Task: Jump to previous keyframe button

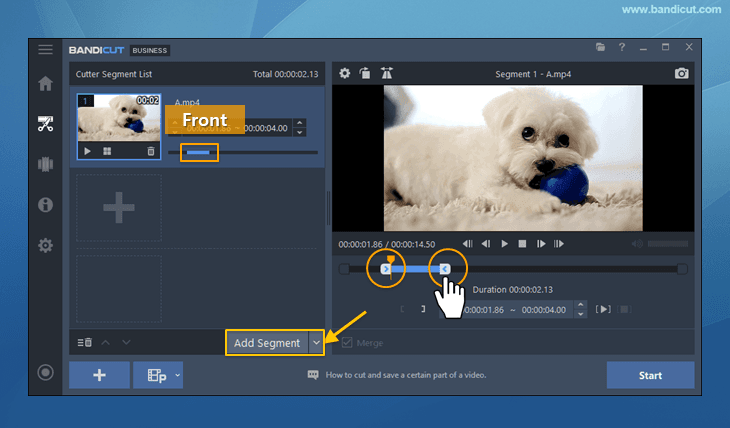Action: click(x=467, y=244)
